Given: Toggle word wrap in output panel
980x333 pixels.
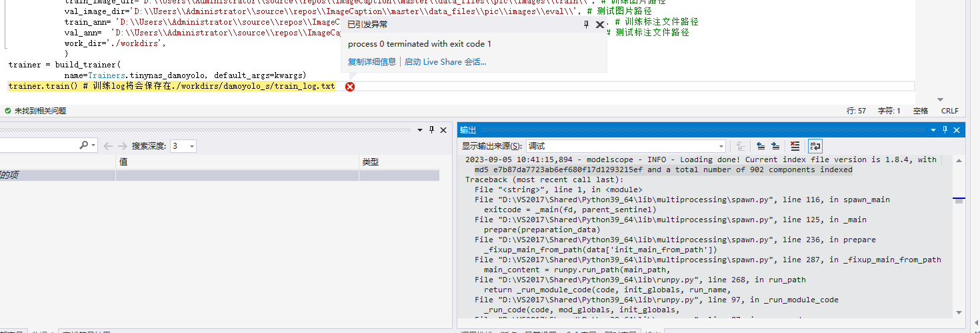Looking at the screenshot, I should pyautogui.click(x=815, y=145).
